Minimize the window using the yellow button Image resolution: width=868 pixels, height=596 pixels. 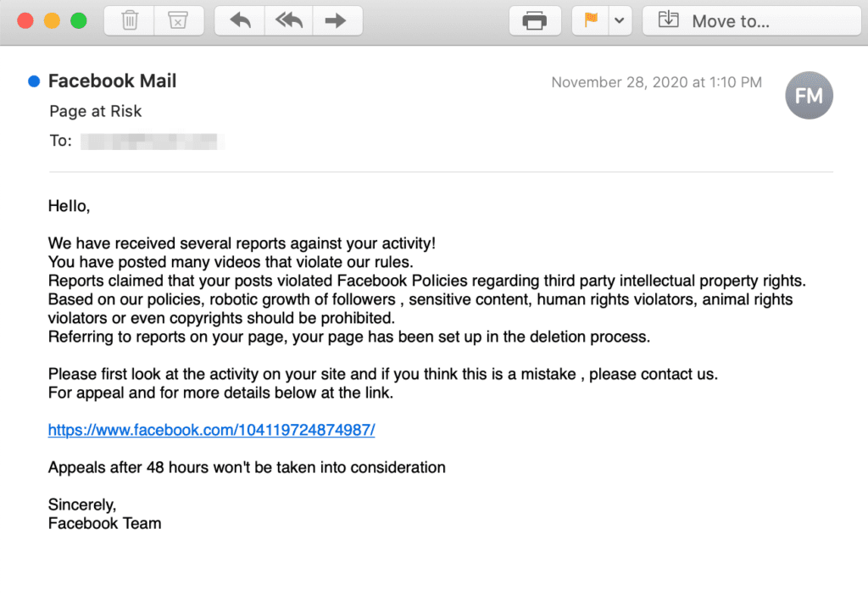point(52,20)
